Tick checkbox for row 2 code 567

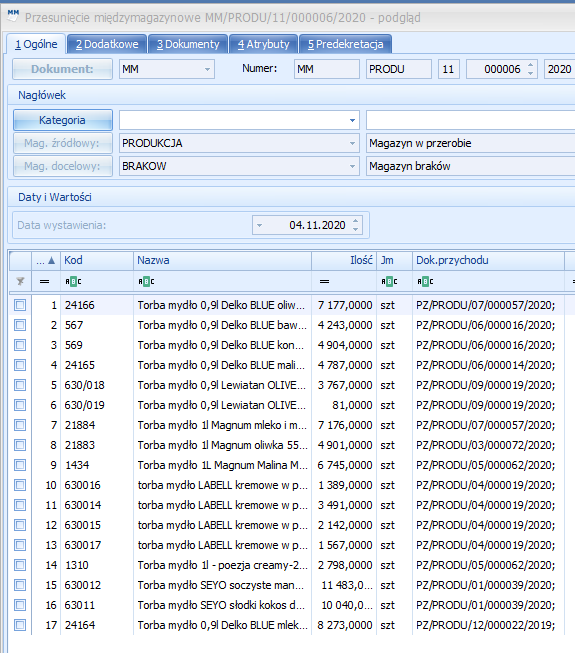[x=20, y=325]
